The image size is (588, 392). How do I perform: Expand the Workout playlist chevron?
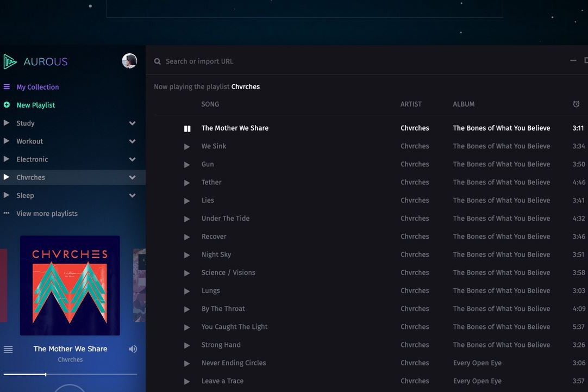point(132,141)
